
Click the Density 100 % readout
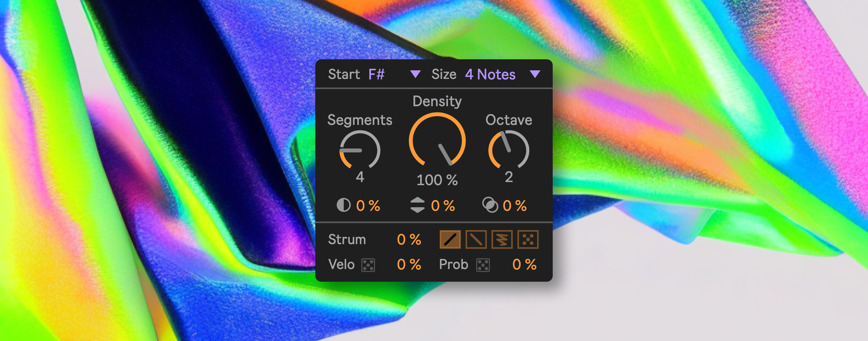(437, 180)
